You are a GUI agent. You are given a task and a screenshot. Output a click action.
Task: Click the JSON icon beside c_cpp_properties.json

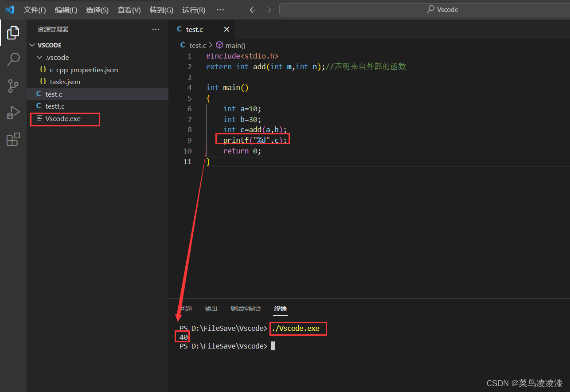coord(43,70)
